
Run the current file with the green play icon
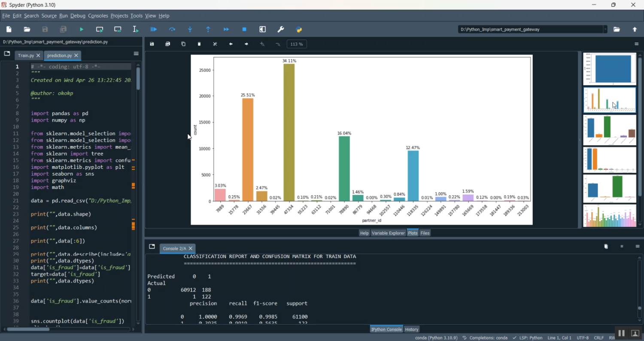click(x=82, y=30)
